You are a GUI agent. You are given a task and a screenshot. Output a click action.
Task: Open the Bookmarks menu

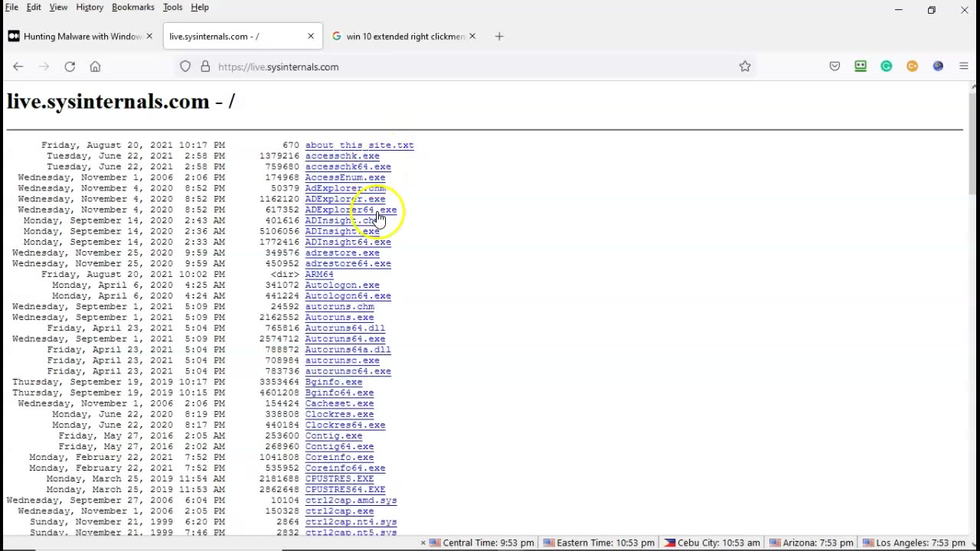coord(133,7)
